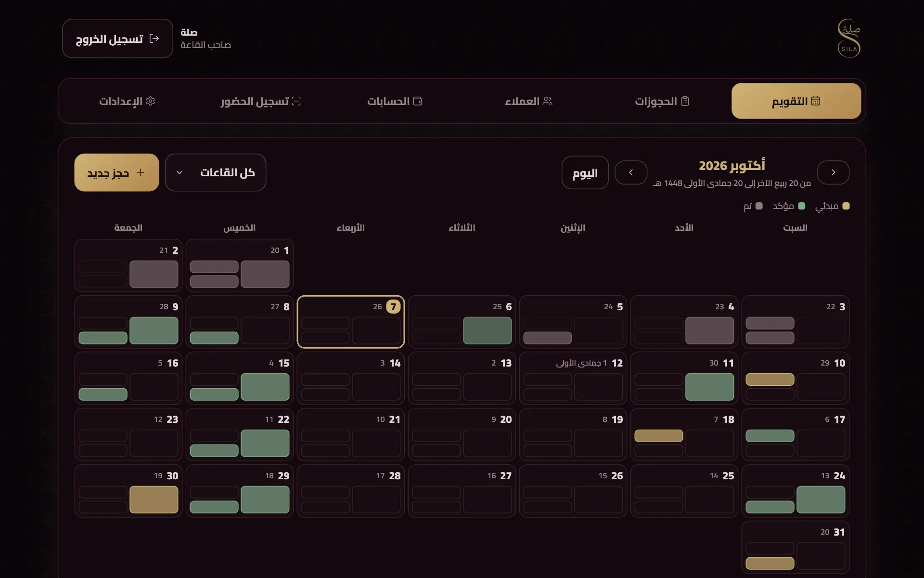Select day 22 calendar cell
The height and width of the screenshot is (578, 924).
(x=240, y=434)
